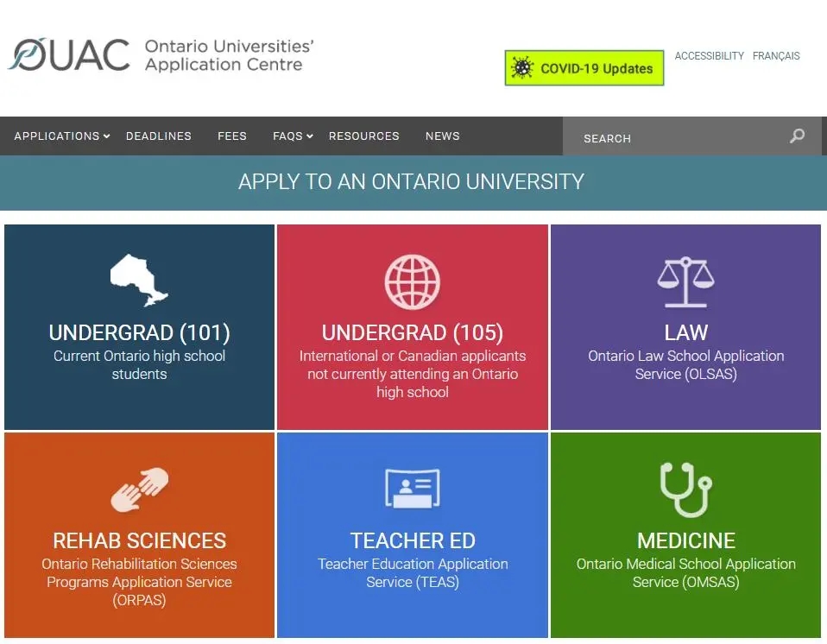Image resolution: width=827 pixels, height=644 pixels.
Task: Click the Teacher Ed classroom board icon
Action: (x=412, y=489)
